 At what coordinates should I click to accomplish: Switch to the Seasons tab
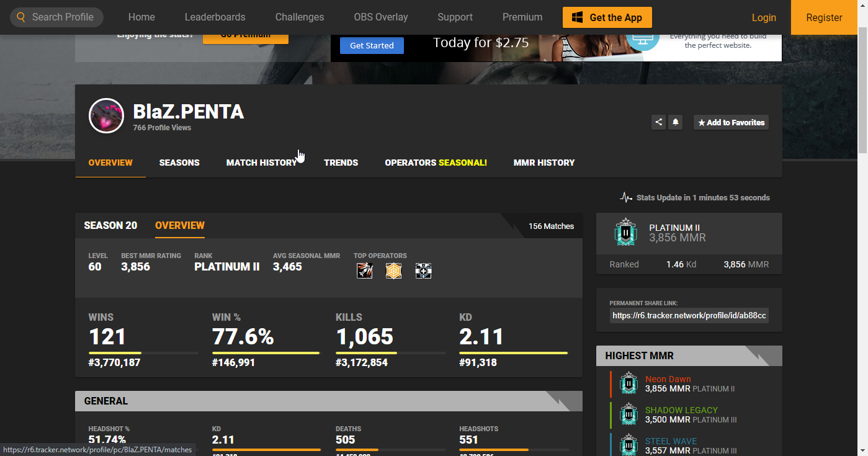[x=179, y=163]
